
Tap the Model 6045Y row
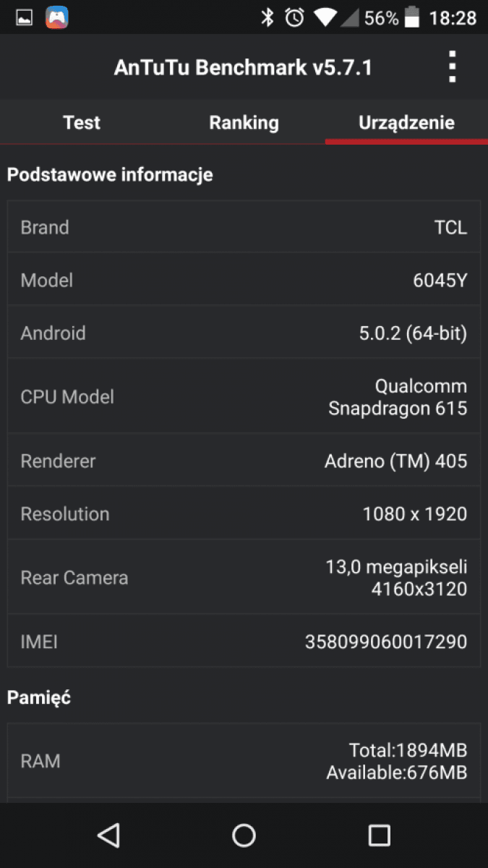244,280
